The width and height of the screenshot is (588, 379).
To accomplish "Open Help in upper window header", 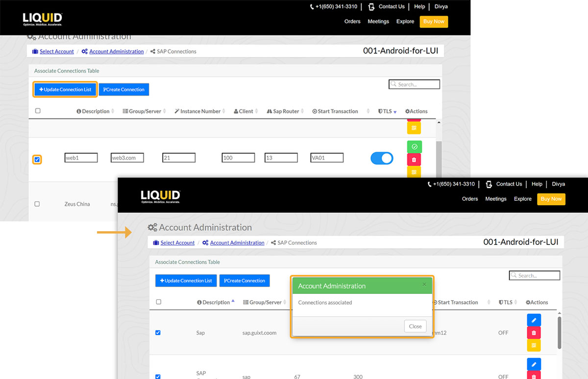I will pos(419,7).
